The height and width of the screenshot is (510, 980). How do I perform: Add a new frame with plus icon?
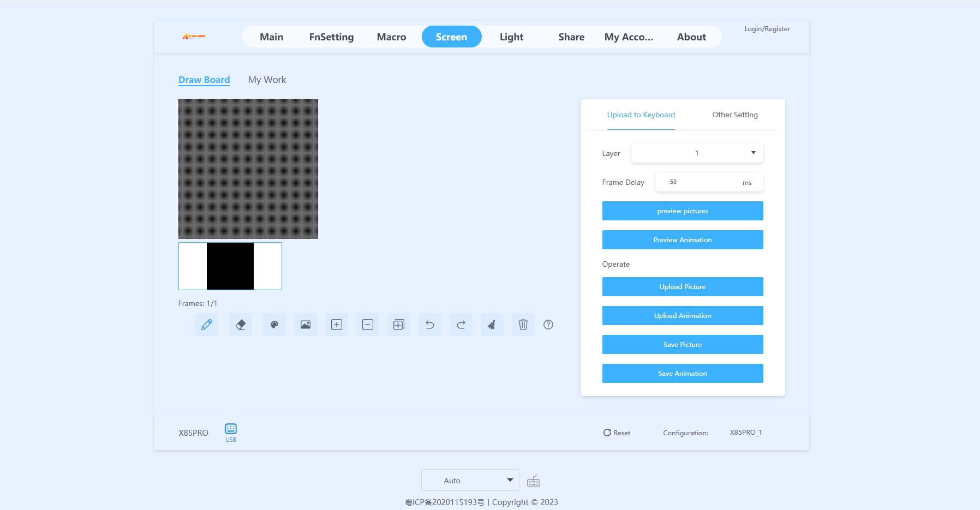click(337, 325)
